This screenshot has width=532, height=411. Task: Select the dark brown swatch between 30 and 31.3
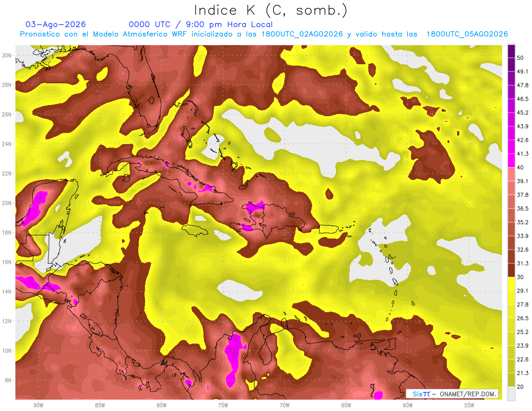coord(511,270)
